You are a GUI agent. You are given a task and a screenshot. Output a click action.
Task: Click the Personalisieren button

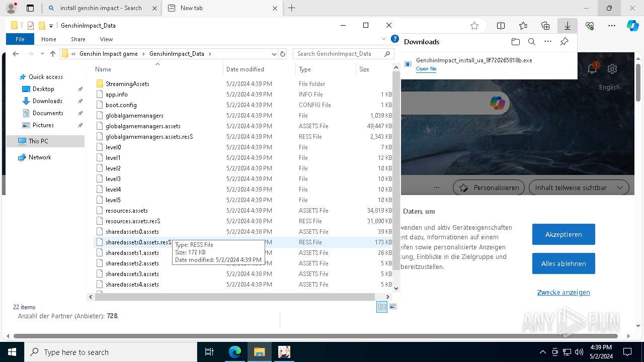click(x=489, y=188)
